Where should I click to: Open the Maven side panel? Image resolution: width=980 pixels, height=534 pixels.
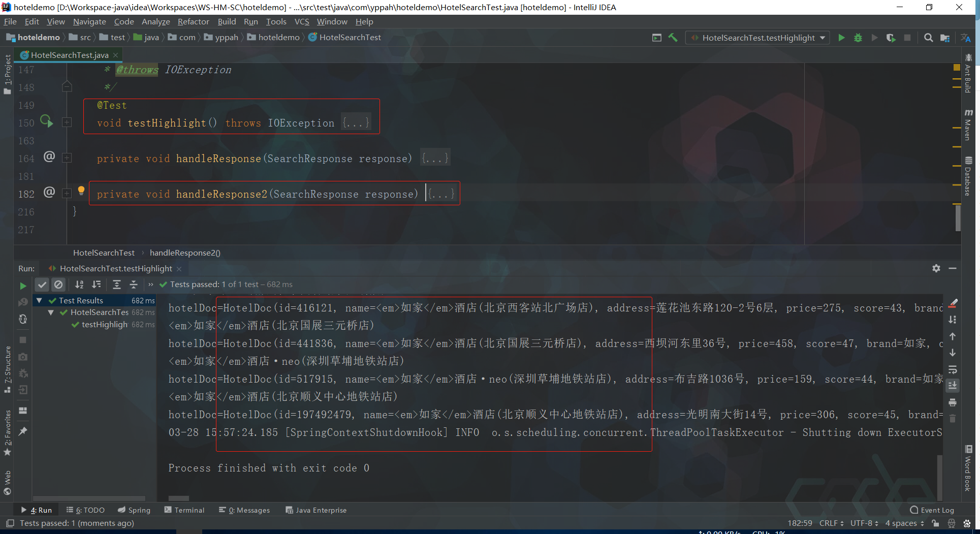click(968, 124)
